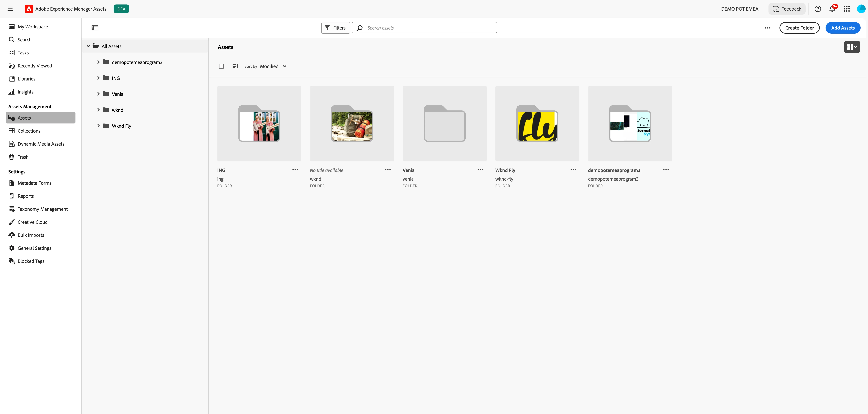Expand the demopotemeaprogram3 tree folder
The image size is (868, 414).
98,62
